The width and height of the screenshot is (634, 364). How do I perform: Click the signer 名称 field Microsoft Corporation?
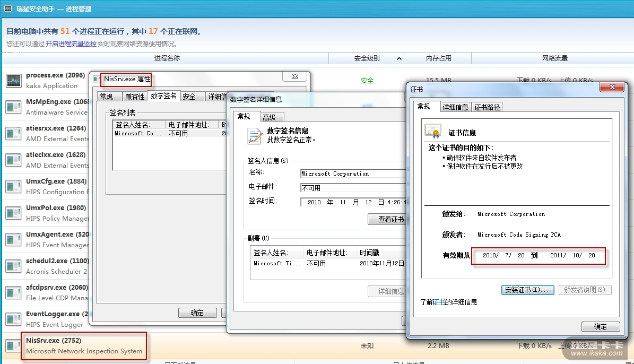(353, 174)
